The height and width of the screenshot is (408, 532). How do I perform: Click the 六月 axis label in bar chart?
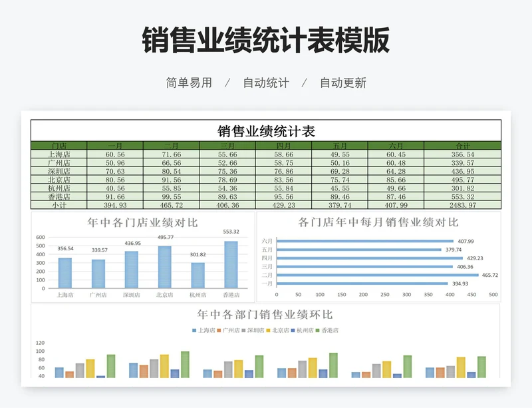pyautogui.click(x=267, y=241)
